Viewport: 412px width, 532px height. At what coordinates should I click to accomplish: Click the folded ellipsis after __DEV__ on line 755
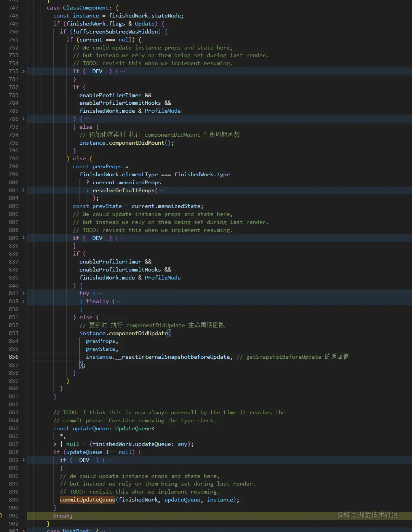123,71
